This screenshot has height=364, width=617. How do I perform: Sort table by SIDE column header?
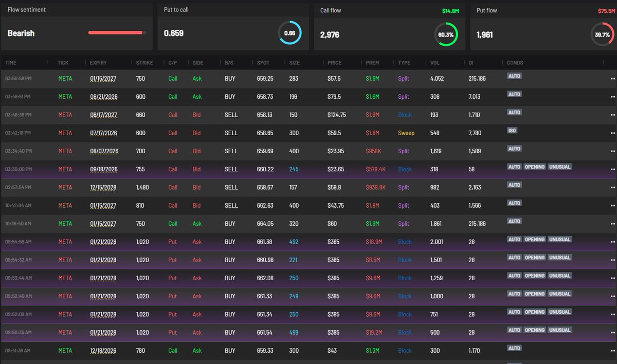coord(198,63)
